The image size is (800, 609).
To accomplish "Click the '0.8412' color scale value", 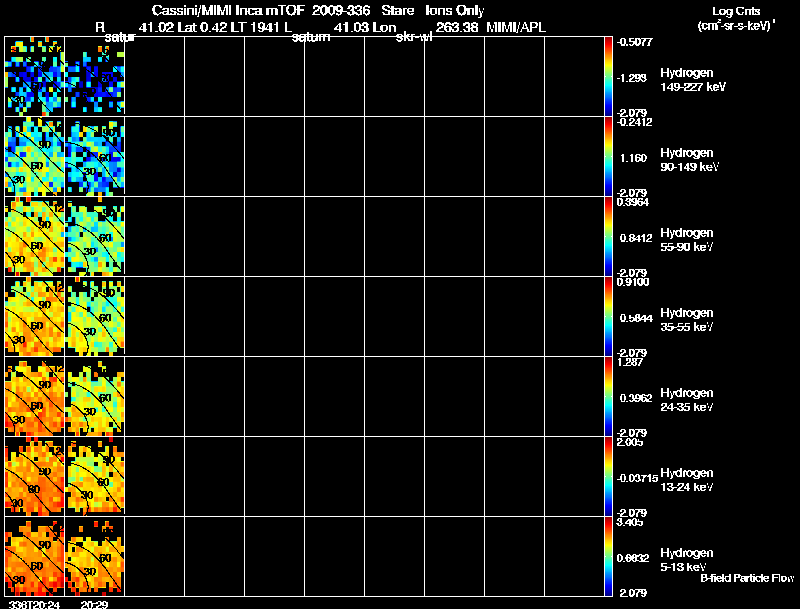I will (x=636, y=238).
